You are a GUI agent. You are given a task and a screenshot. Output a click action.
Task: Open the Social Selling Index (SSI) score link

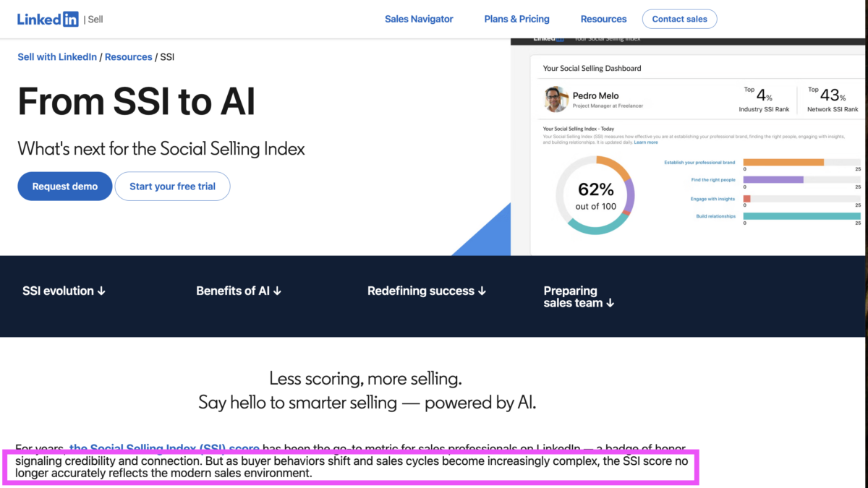(x=164, y=448)
